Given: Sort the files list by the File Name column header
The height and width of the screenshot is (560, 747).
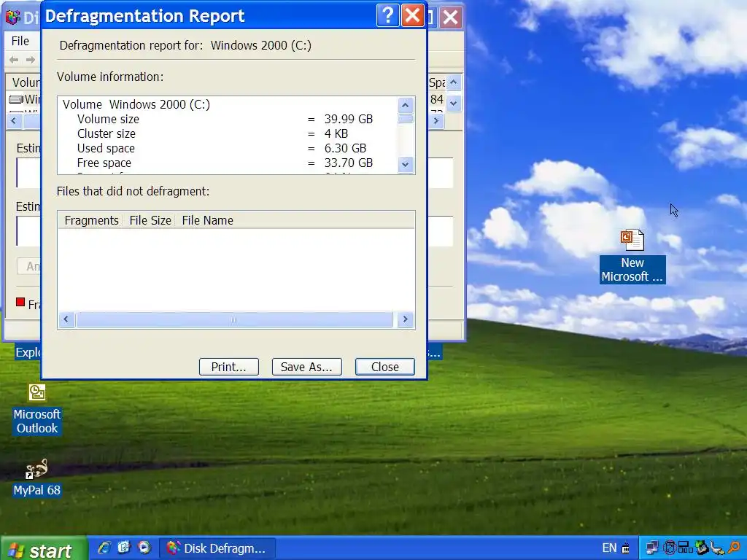Looking at the screenshot, I should click(207, 220).
